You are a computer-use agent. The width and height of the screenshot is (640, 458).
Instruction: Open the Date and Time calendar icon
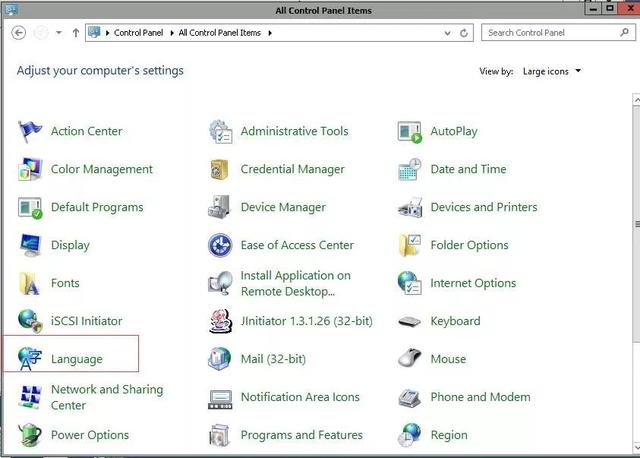click(x=409, y=169)
